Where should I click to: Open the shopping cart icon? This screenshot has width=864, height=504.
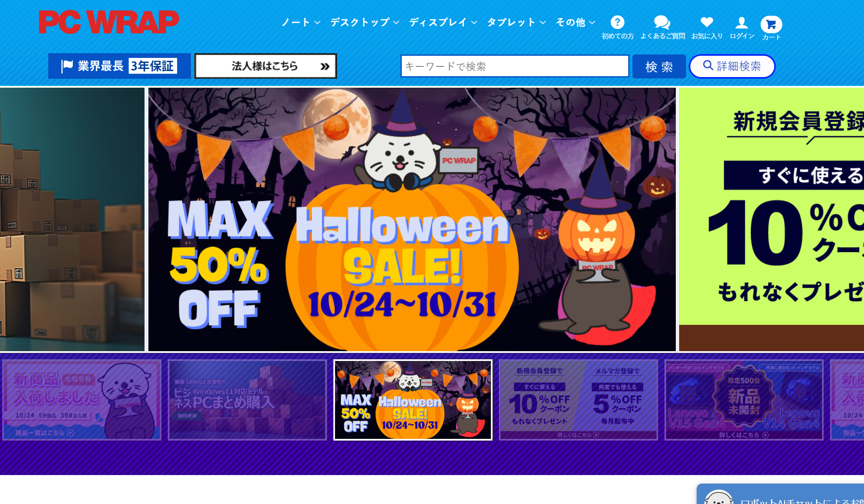point(771,24)
